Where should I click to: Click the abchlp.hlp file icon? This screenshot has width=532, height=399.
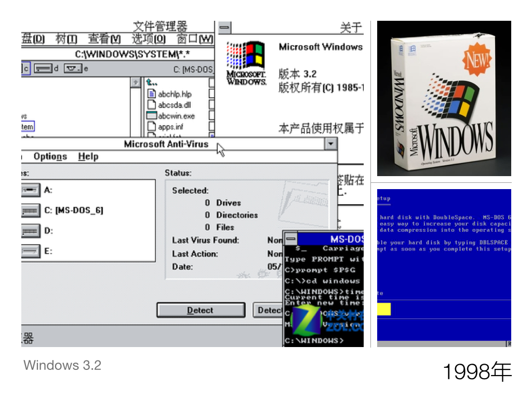pyautogui.click(x=152, y=94)
